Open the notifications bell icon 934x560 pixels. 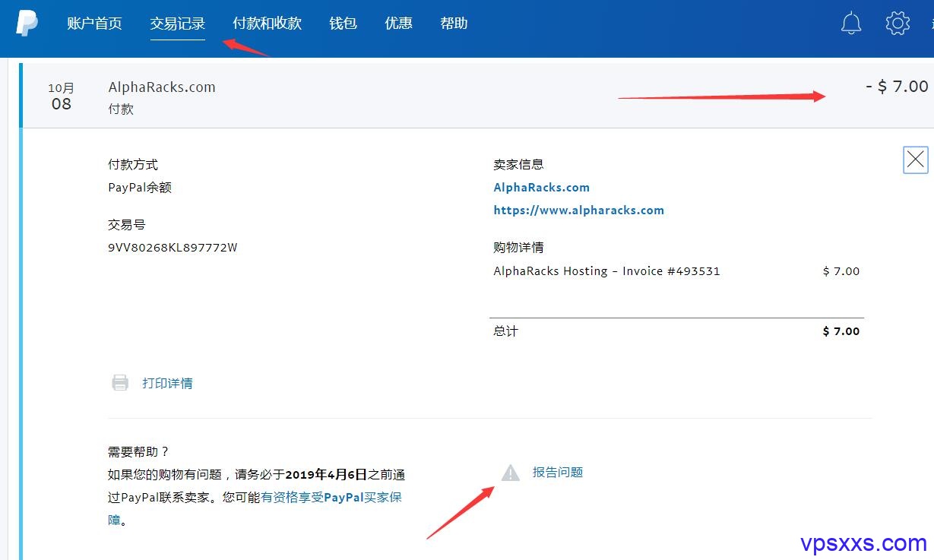tap(851, 24)
